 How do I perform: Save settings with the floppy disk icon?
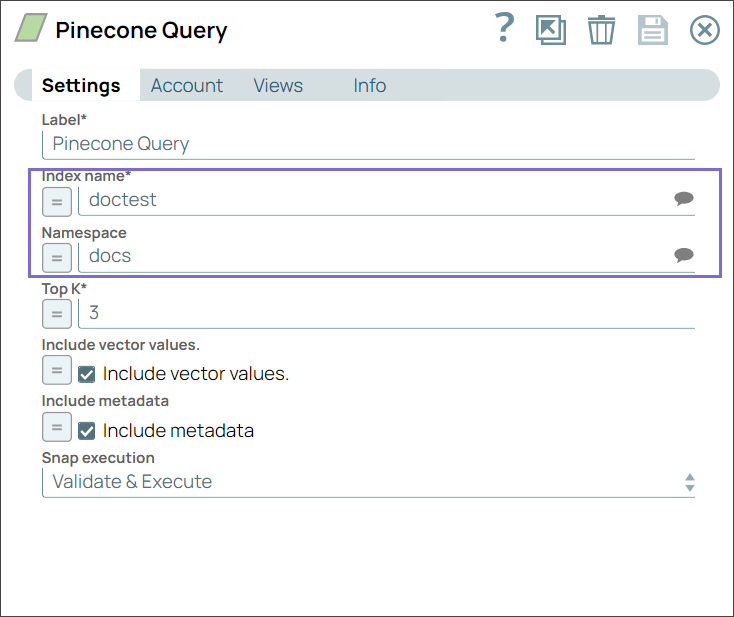coord(653,30)
